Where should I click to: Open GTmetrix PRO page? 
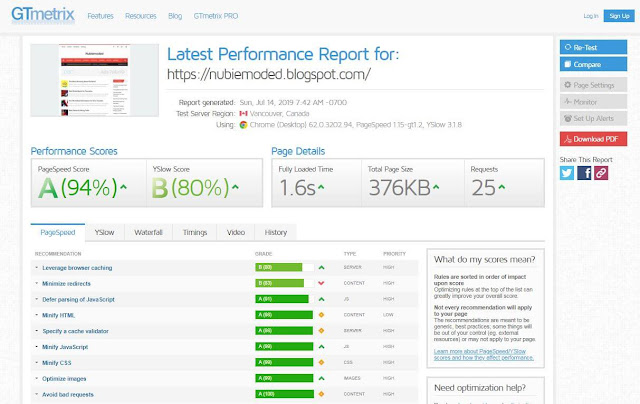pyautogui.click(x=216, y=16)
